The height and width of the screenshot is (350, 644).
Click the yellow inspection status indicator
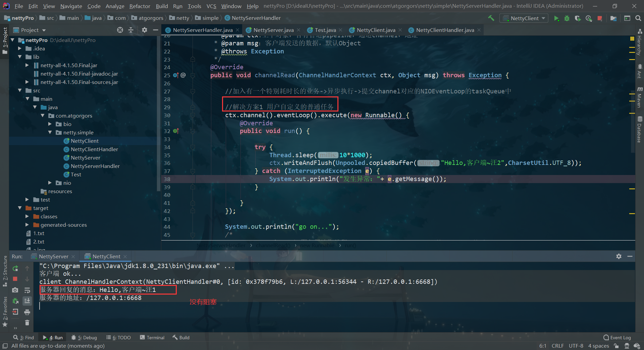pyautogui.click(x=632, y=39)
